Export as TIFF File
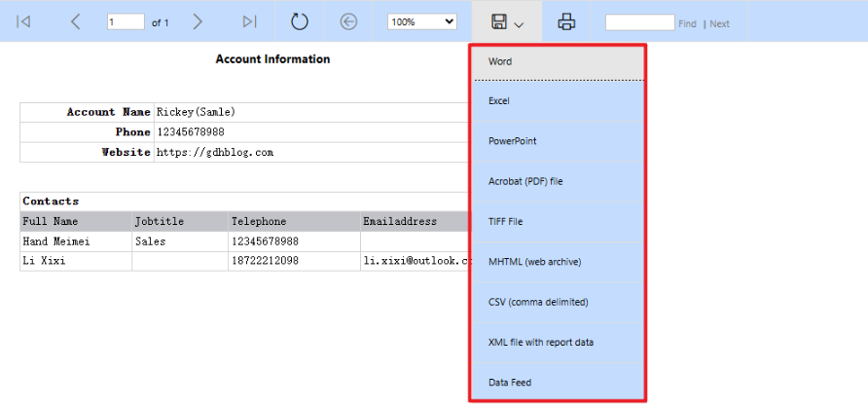 click(558, 221)
